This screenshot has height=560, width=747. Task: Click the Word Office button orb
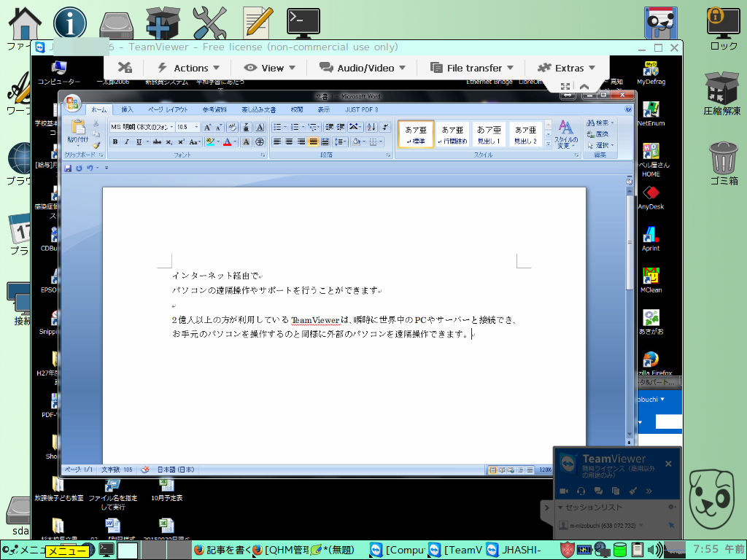(72, 102)
